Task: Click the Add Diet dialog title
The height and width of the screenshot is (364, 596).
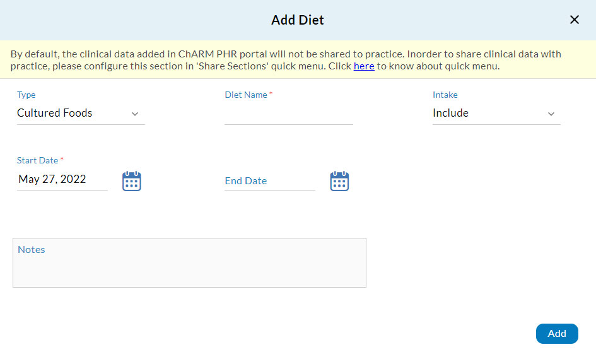Action: [x=297, y=20]
